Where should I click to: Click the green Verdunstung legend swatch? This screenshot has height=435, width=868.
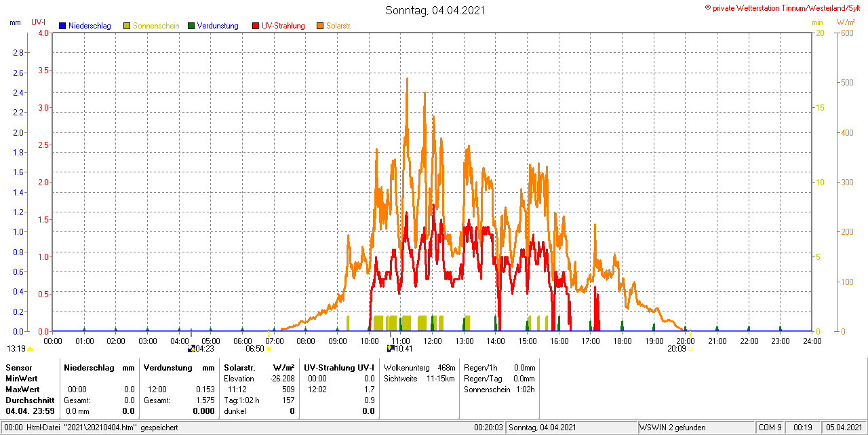(x=191, y=26)
